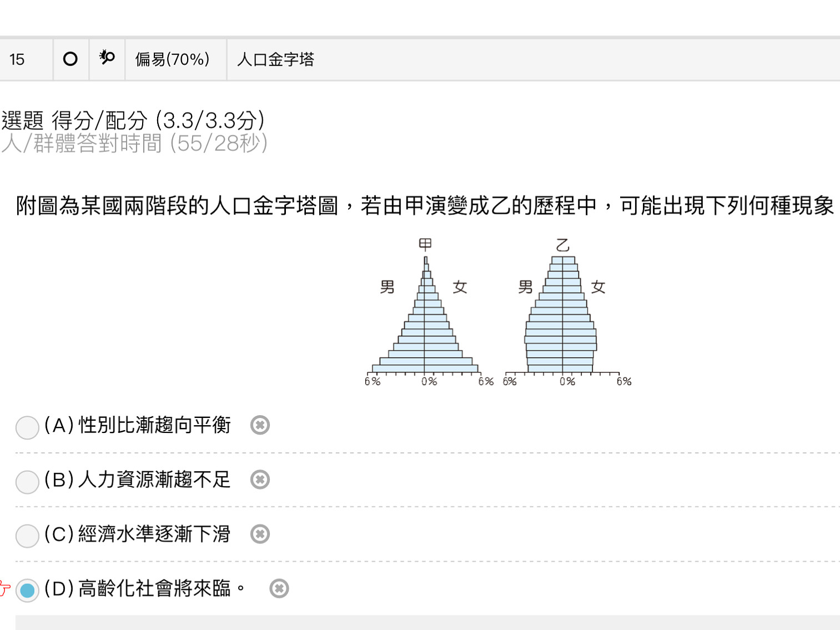Select option D radio button
The width and height of the screenshot is (840, 630).
(27, 591)
